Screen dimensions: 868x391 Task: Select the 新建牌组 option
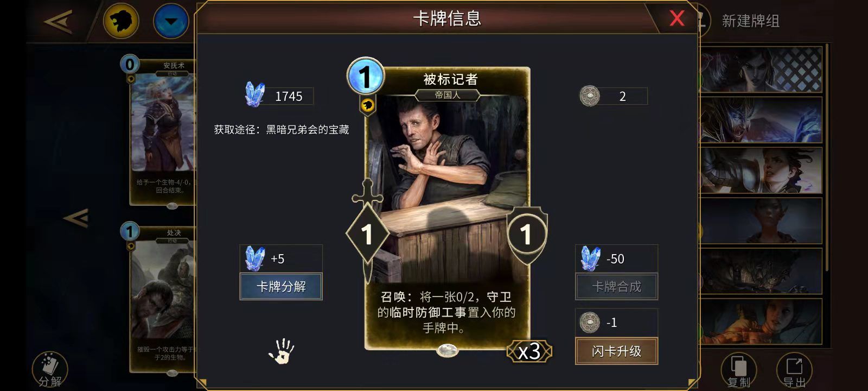click(750, 21)
